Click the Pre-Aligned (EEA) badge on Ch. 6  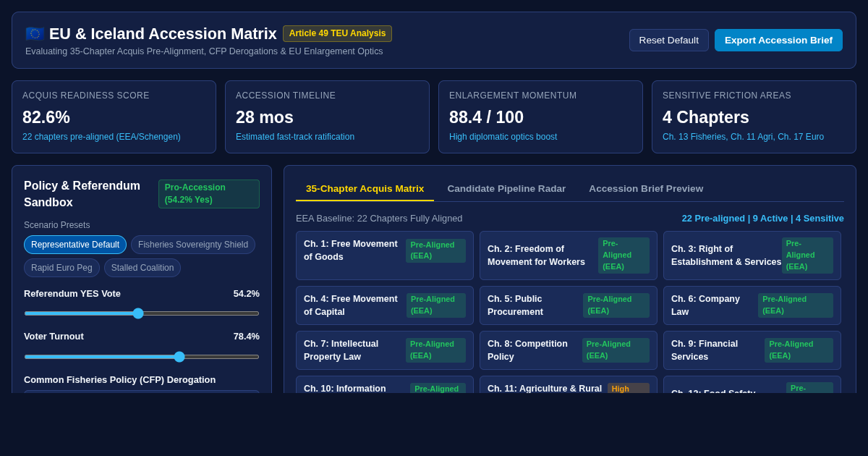(x=796, y=305)
